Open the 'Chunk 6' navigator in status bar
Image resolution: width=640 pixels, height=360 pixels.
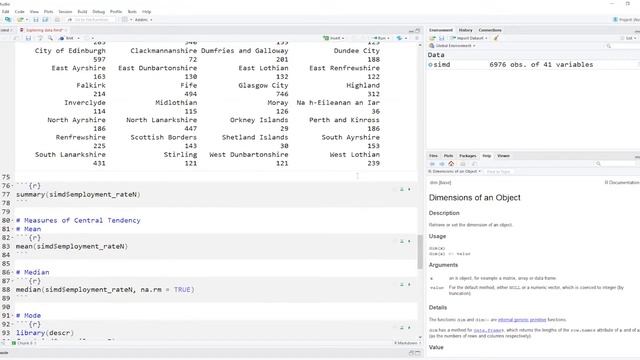tap(25, 343)
